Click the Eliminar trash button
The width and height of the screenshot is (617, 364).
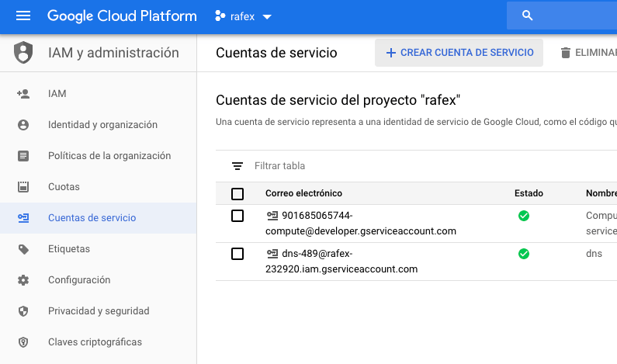tap(588, 53)
